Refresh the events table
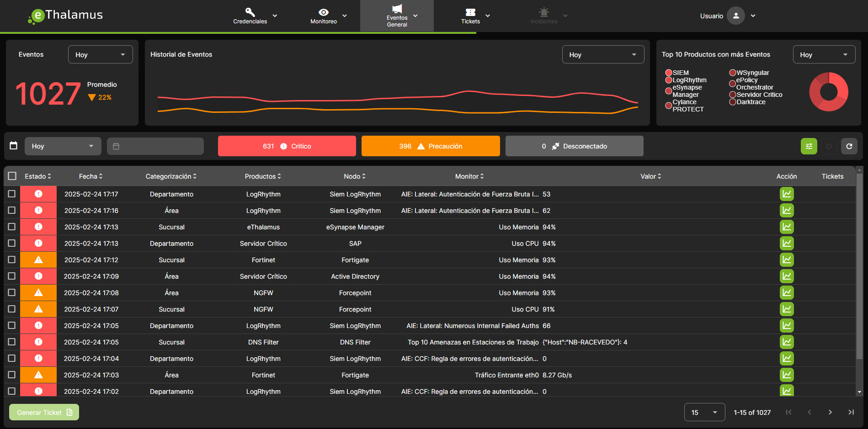This screenshot has width=868, height=429. pos(849,146)
